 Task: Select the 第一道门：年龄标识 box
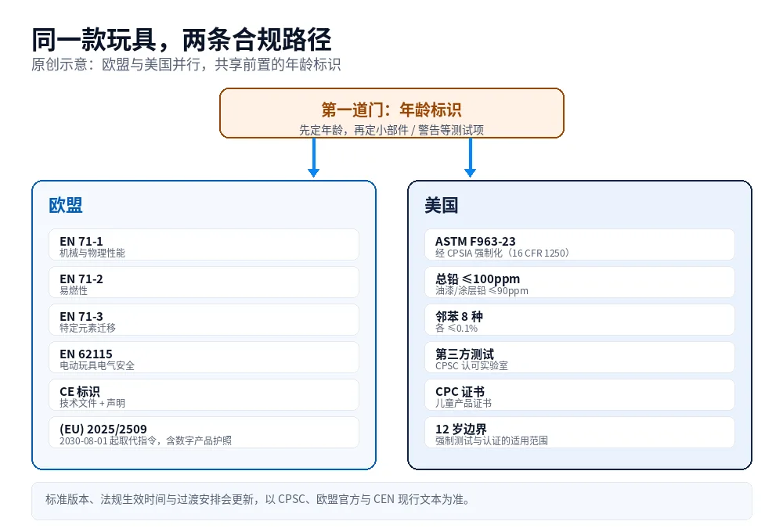(x=391, y=113)
